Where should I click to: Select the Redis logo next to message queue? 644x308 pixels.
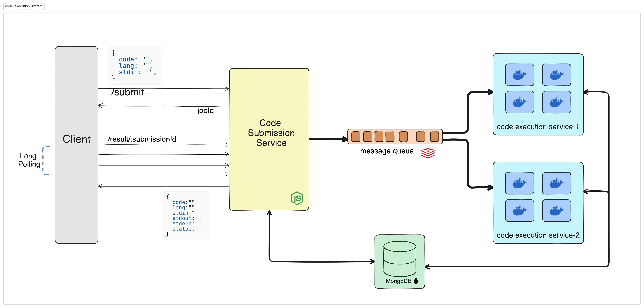coord(428,153)
